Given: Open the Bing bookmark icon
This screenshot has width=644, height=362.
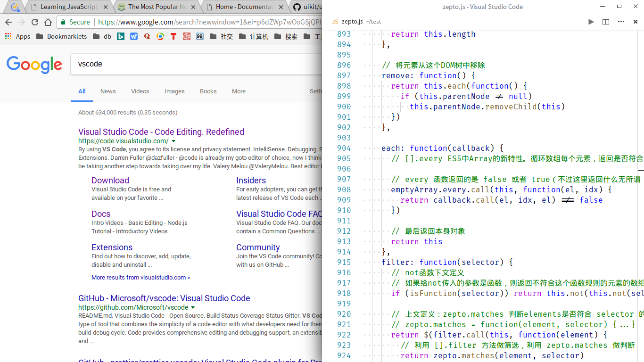Looking at the screenshot, I should point(121,36).
